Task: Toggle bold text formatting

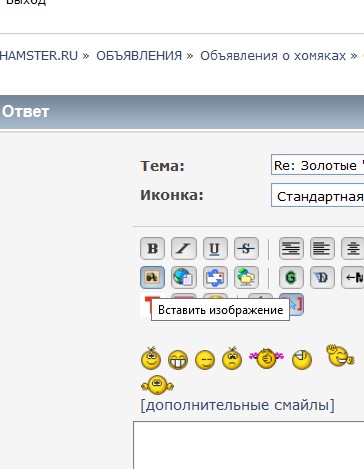Action: point(152,248)
